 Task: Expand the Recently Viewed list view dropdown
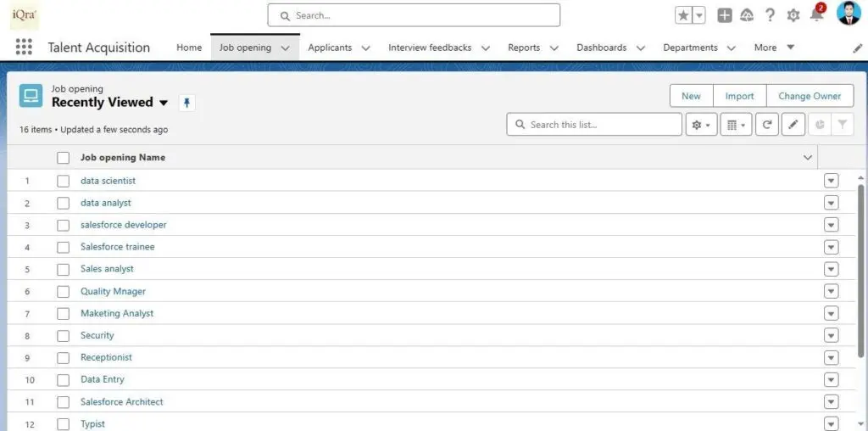tap(164, 103)
